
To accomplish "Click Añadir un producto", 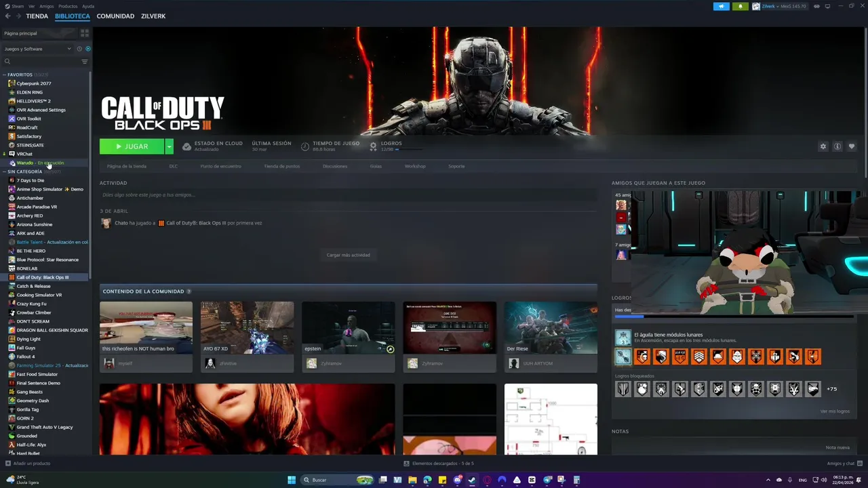I will [28, 464].
